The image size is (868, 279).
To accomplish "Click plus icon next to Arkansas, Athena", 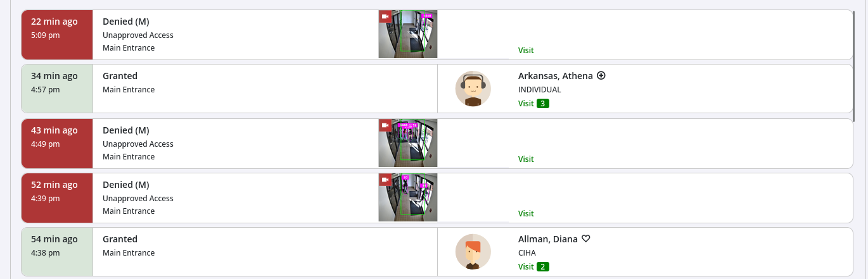I will (601, 75).
